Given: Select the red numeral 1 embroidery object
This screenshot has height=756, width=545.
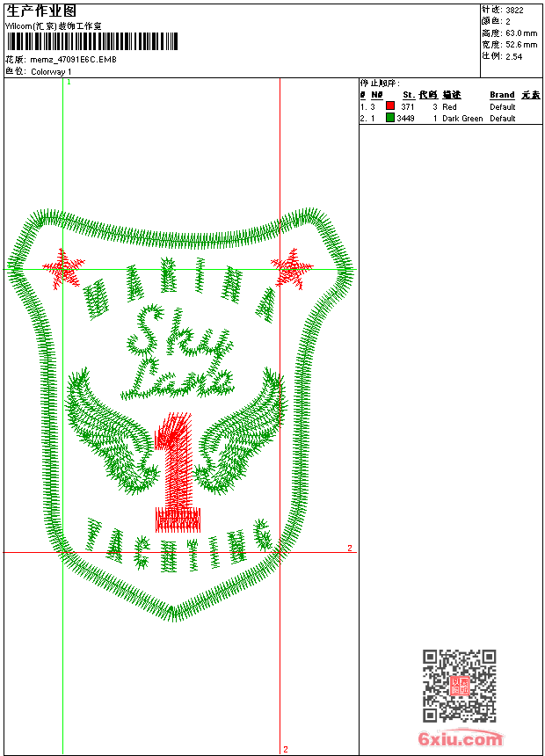Looking at the screenshot, I should pyautogui.click(x=177, y=475).
